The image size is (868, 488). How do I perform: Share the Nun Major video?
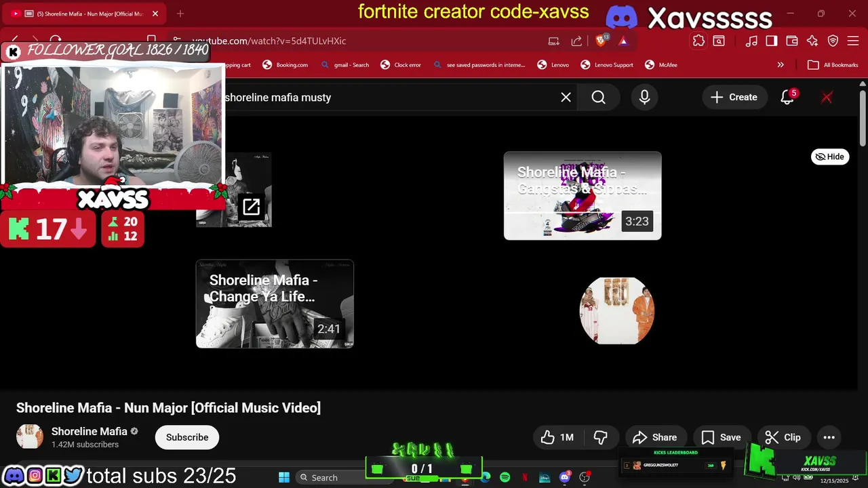pyautogui.click(x=654, y=437)
